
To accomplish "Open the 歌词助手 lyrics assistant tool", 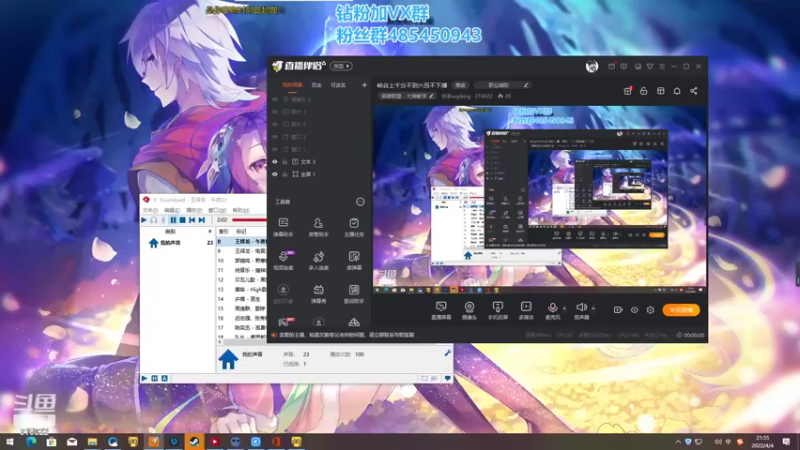I will tap(354, 294).
